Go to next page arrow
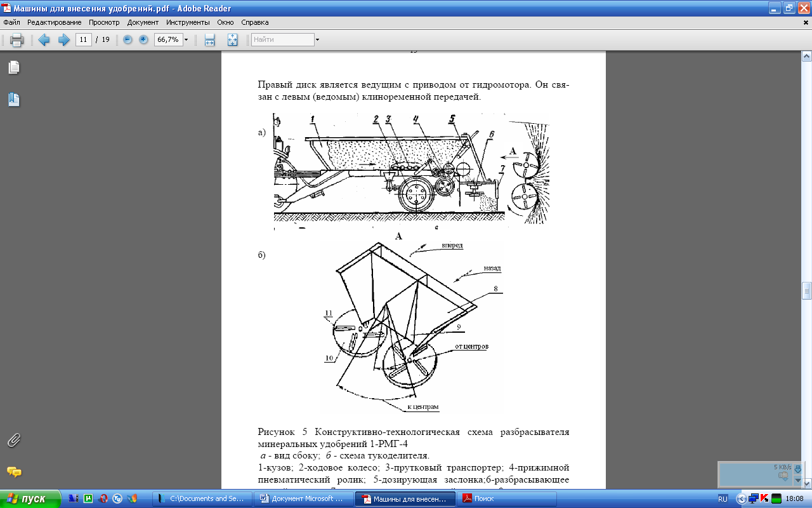The height and width of the screenshot is (508, 812). [x=63, y=40]
